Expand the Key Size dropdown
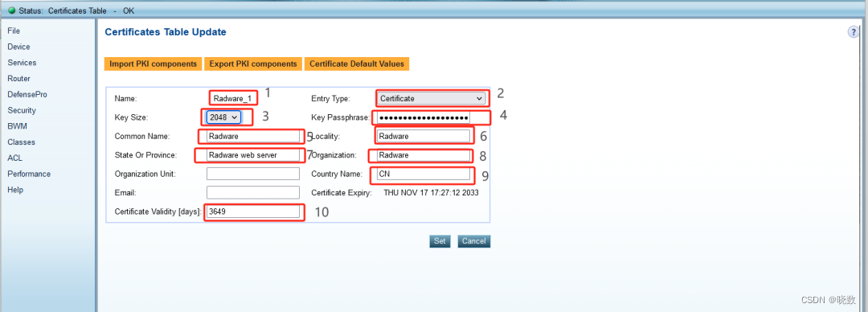This screenshot has height=312, width=868. pyautogui.click(x=223, y=117)
